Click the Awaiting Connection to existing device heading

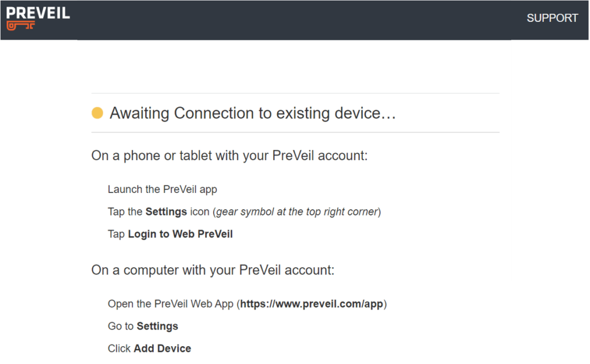[252, 113]
